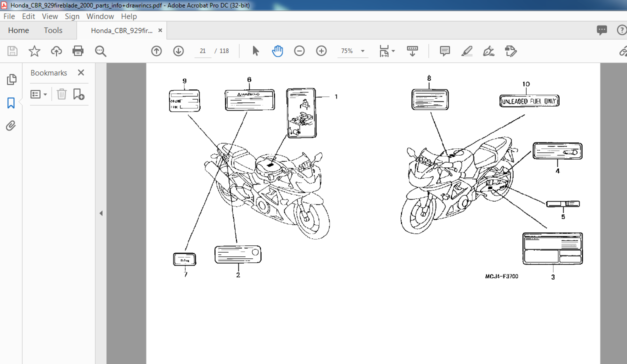Click the Bookmarks panel title
This screenshot has width=627, height=364.
point(48,72)
